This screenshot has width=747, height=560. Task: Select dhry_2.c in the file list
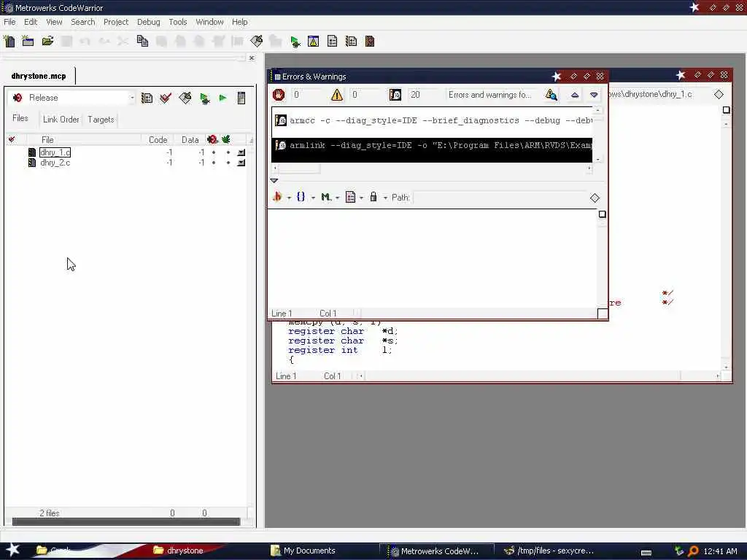pyautogui.click(x=55, y=163)
